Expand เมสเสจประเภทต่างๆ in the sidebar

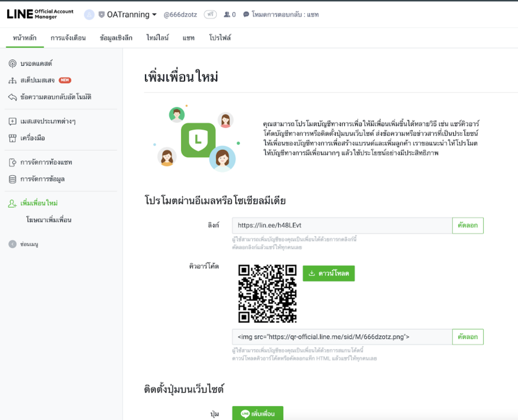click(x=48, y=121)
